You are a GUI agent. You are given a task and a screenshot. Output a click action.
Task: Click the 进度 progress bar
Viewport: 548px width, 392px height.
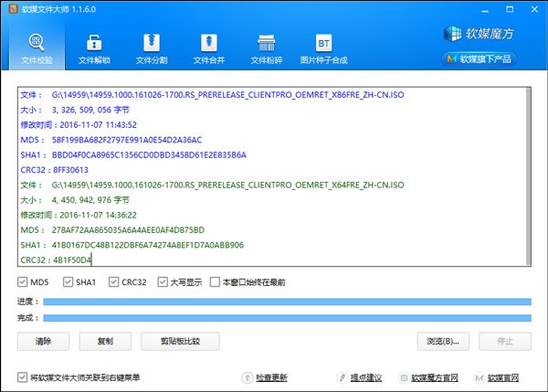point(288,302)
